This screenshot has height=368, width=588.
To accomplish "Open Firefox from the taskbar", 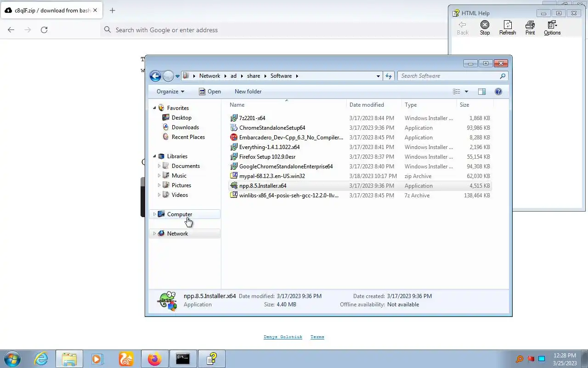I will tap(154, 359).
